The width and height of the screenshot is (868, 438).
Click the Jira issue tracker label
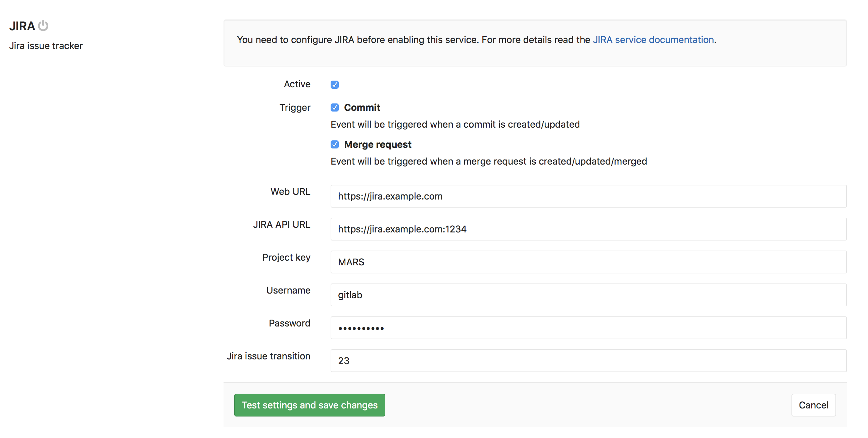(47, 46)
